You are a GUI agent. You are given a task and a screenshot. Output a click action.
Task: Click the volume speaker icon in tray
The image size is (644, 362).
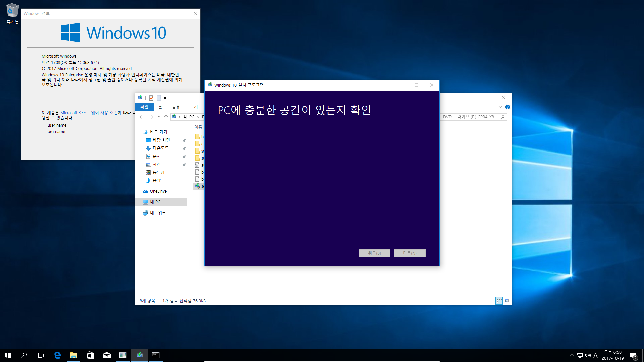tap(588, 355)
